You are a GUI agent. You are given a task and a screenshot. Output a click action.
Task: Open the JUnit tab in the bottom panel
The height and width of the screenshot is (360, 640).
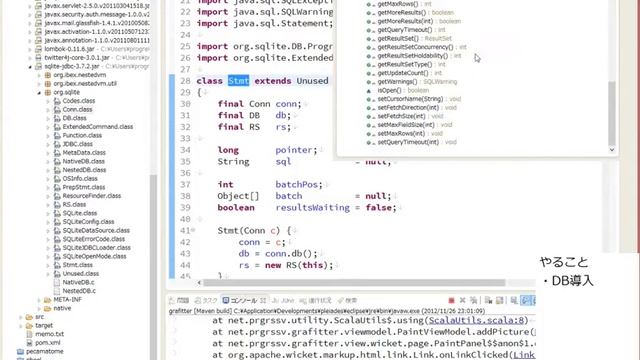(x=283, y=300)
